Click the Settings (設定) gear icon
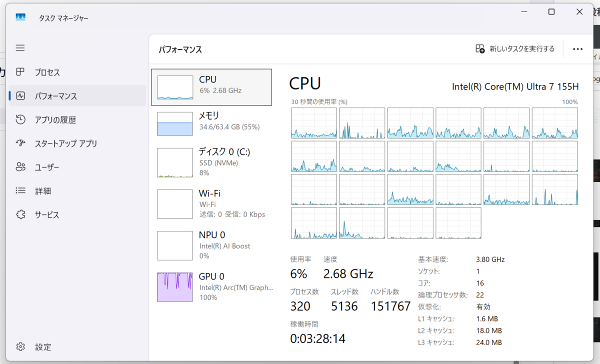Screen dimensions: 600x364 20,346
